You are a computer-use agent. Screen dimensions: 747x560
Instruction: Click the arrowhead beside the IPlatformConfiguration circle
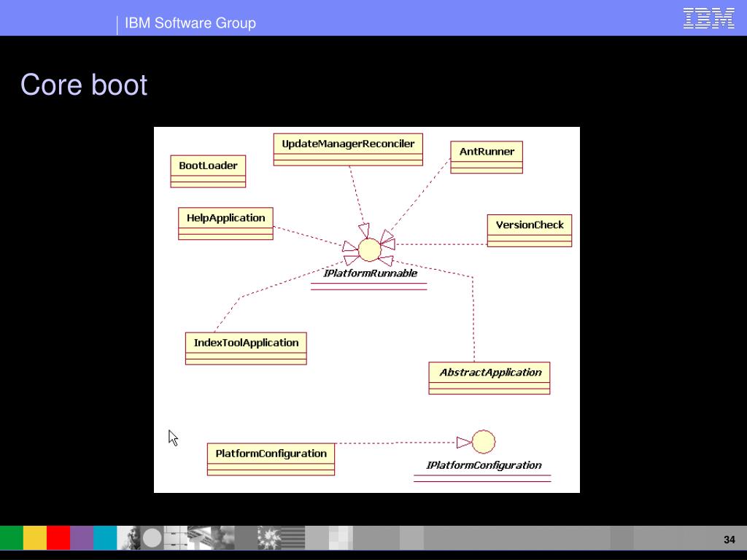[x=464, y=443]
